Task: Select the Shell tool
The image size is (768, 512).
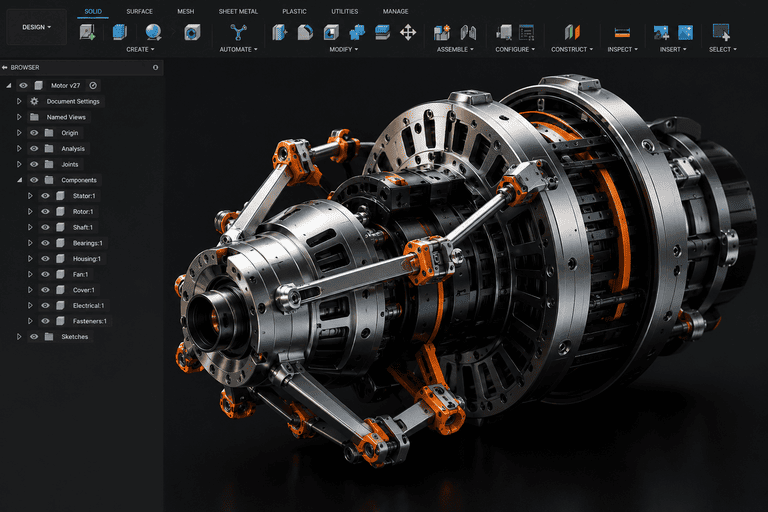Action: 331,32
